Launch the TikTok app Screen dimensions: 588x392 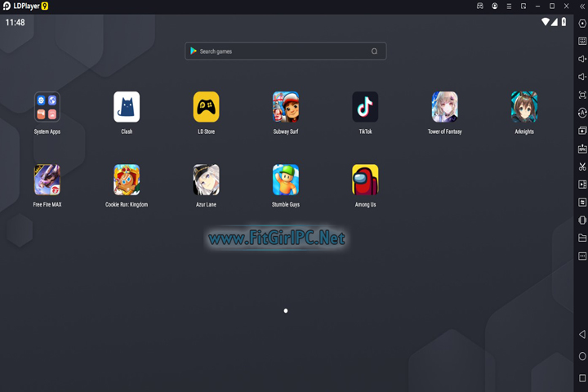(365, 107)
